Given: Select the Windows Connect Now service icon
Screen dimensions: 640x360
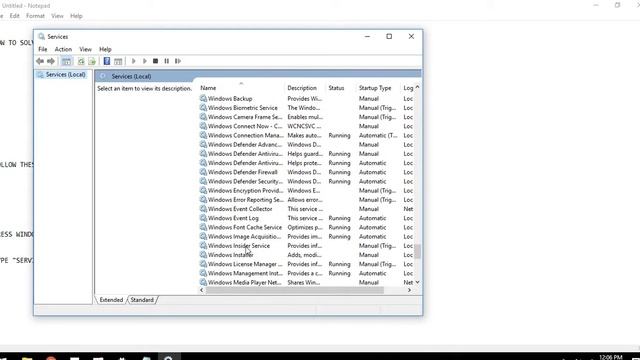Looking at the screenshot, I should (203, 126).
